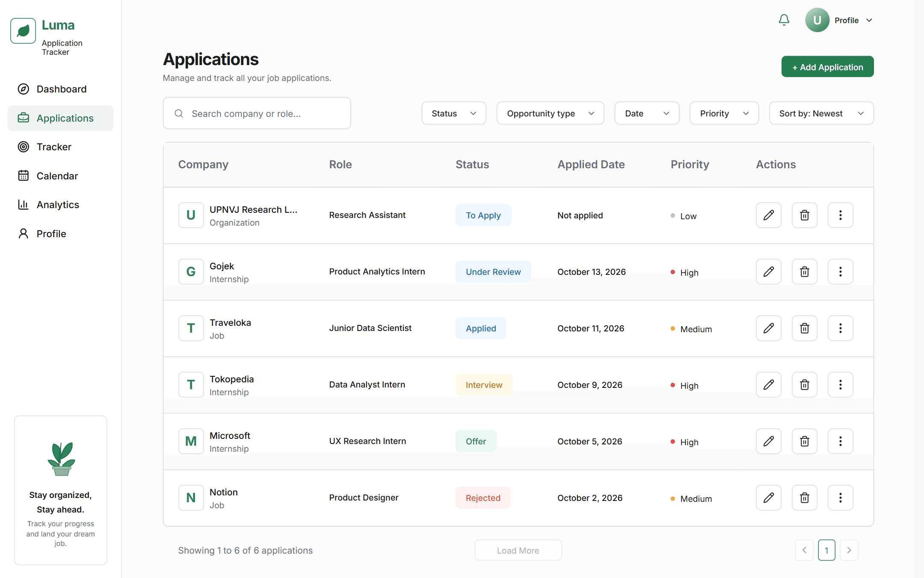This screenshot has width=924, height=578.
Task: Click the notification bell icon
Action: (784, 20)
